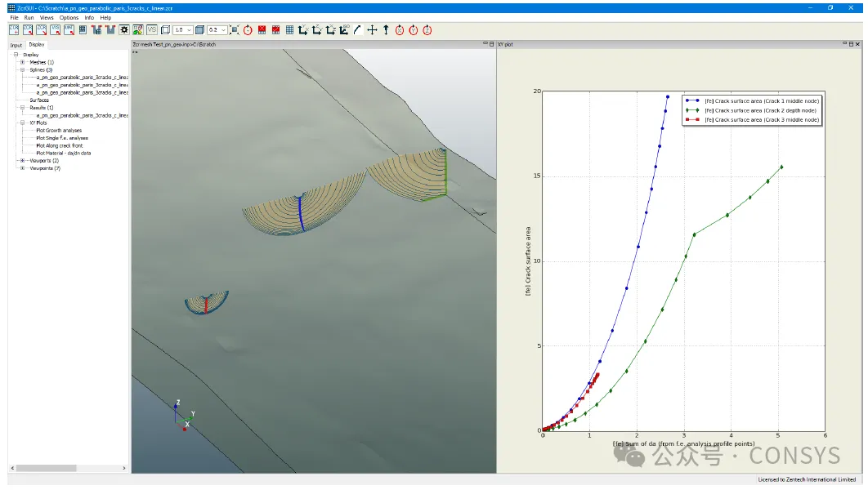Select the Surfaces tree item
The width and height of the screenshot is (868, 490).
point(39,100)
